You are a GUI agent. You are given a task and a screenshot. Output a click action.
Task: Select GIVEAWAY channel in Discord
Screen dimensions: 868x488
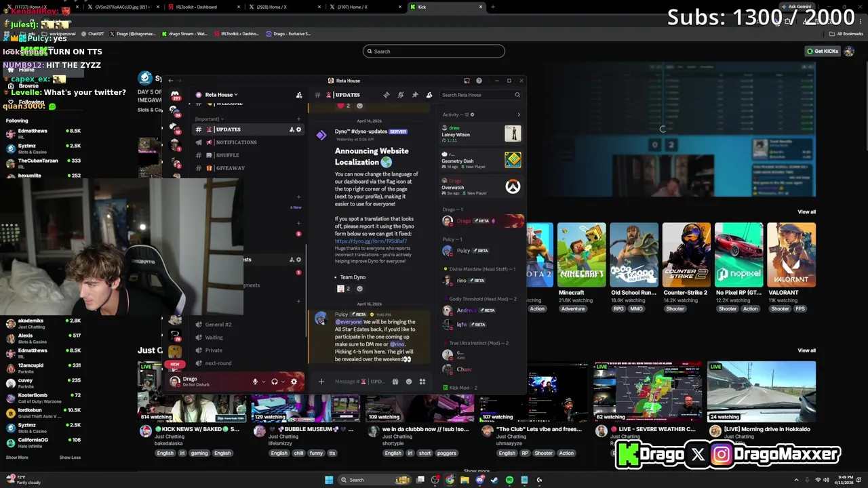[x=230, y=168]
